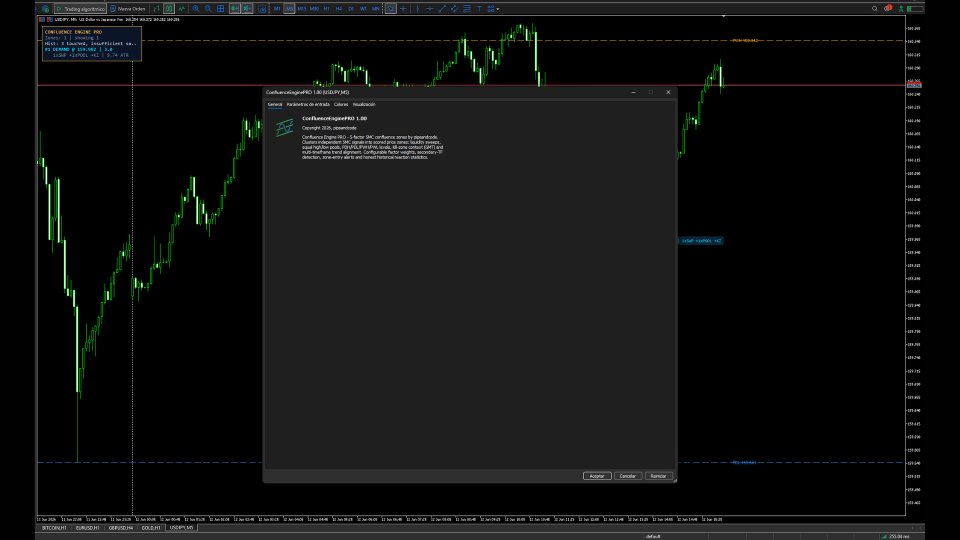Click the CONFLUENCE ENGINE PRO info panel

[92, 43]
